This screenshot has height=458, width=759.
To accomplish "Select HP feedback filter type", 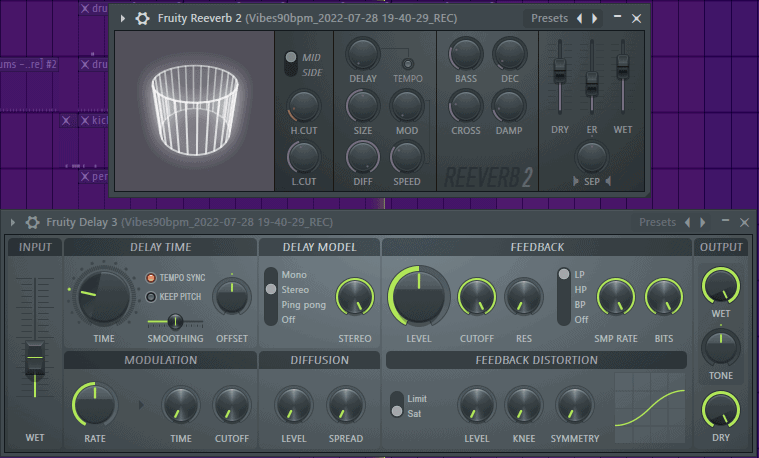I will 580,290.
